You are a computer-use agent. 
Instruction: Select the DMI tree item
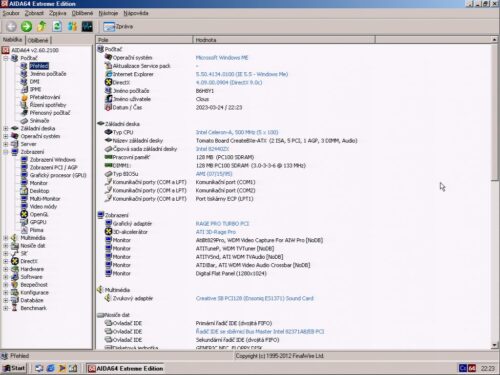pyautogui.click(x=35, y=82)
